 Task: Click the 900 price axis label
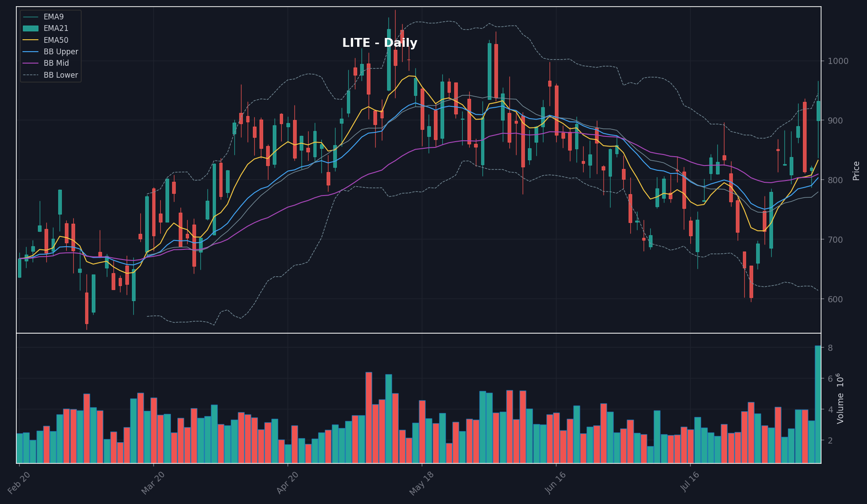click(835, 120)
